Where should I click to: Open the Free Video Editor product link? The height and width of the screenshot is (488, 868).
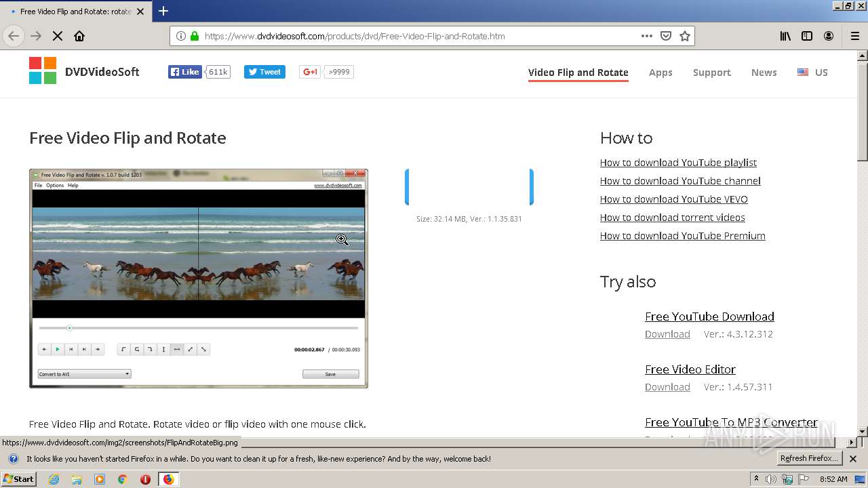(690, 369)
